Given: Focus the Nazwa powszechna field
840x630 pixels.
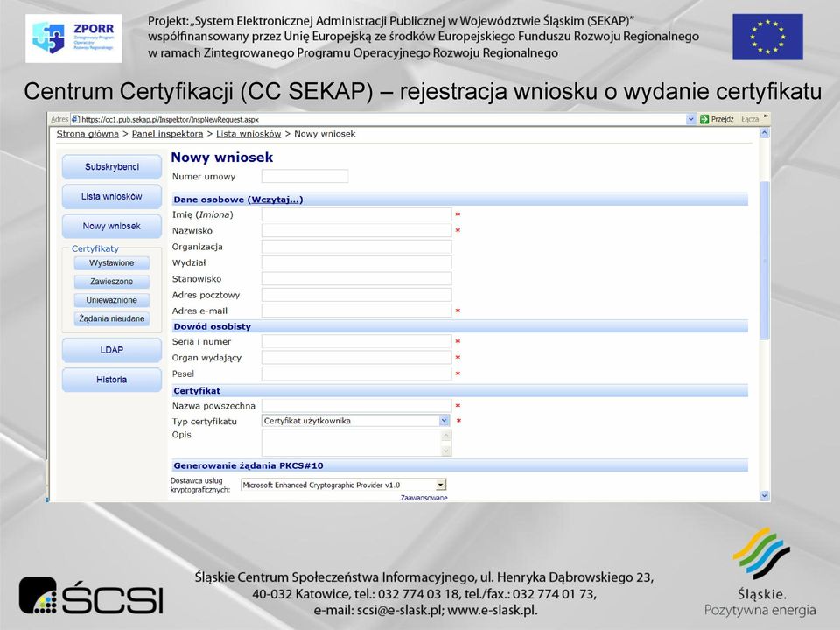Looking at the screenshot, I should click(357, 405).
